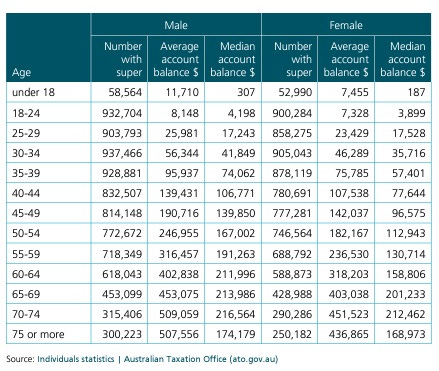The image size is (439, 371).
Task: Open the Australian Taxation Office (ato.gov.au) link
Action: pos(201,359)
